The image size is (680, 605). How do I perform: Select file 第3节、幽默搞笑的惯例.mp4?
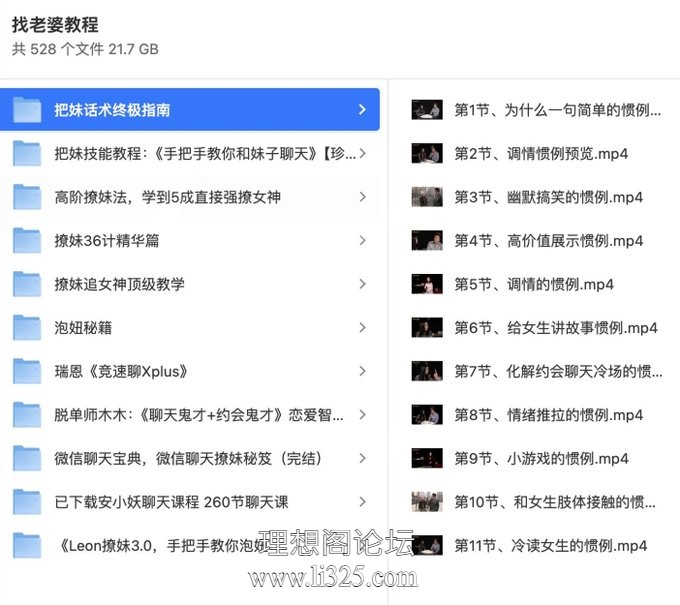coord(548,197)
